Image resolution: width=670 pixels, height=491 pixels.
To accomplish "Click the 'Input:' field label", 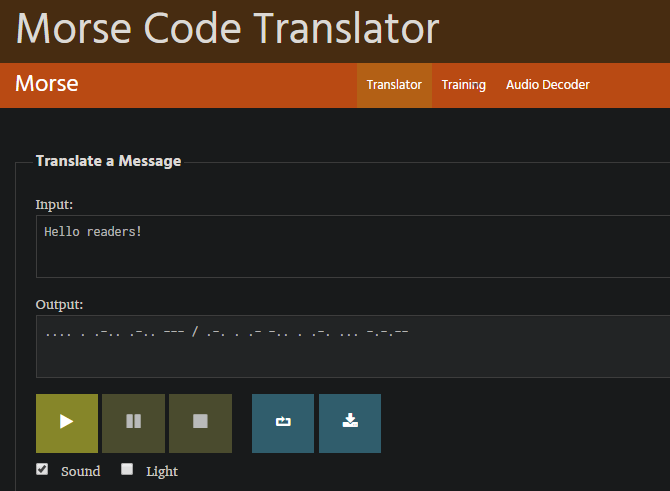I will click(x=55, y=204).
